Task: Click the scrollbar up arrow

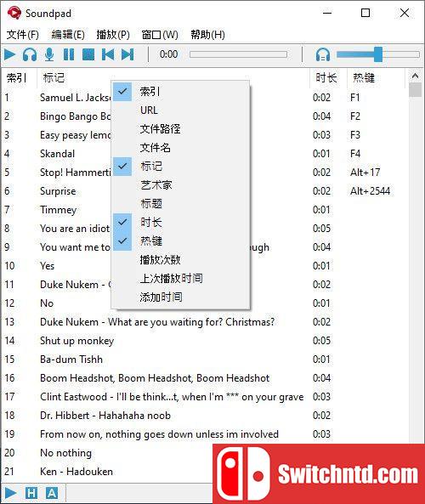Action: point(415,76)
